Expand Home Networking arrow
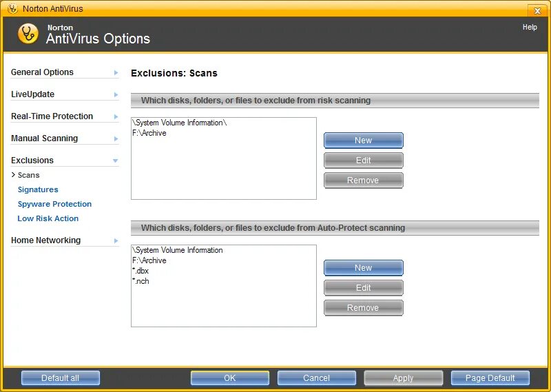The image size is (551, 392). 116,240
